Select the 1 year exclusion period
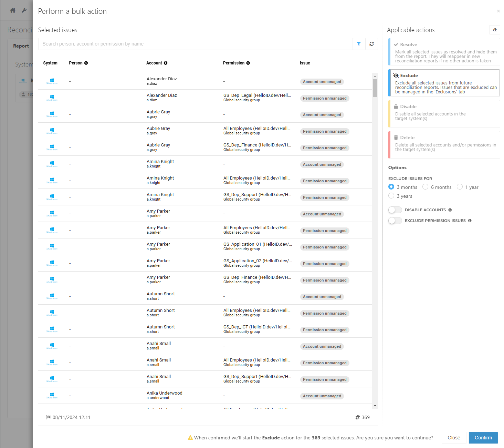This screenshot has height=448, width=504. [460, 186]
